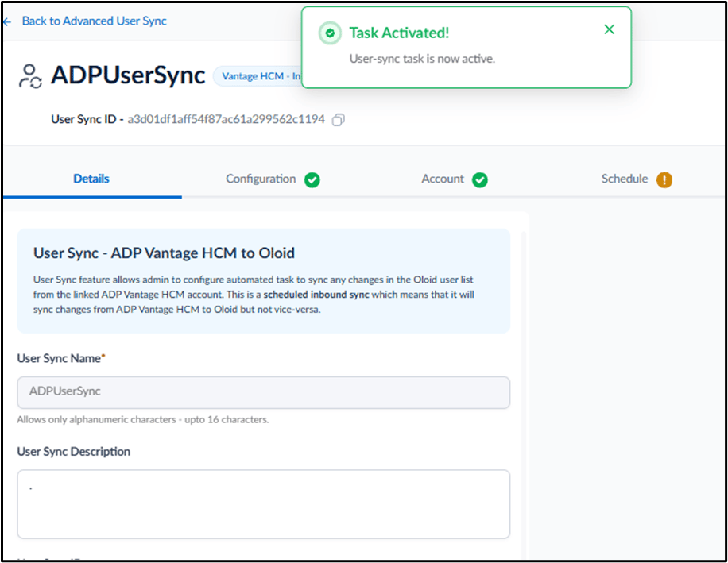Click heading 'User Sync - ADP Vantage HCM to Oloid'
The height and width of the screenshot is (563, 728).
164,253
